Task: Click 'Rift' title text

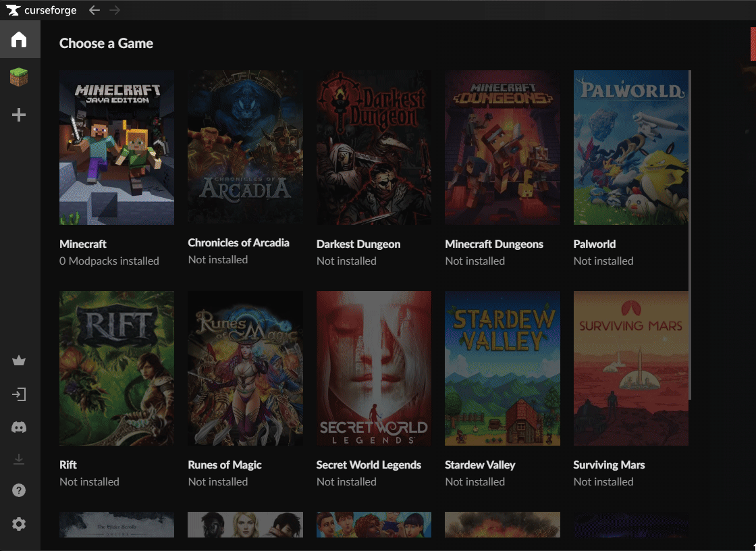Action: point(68,465)
